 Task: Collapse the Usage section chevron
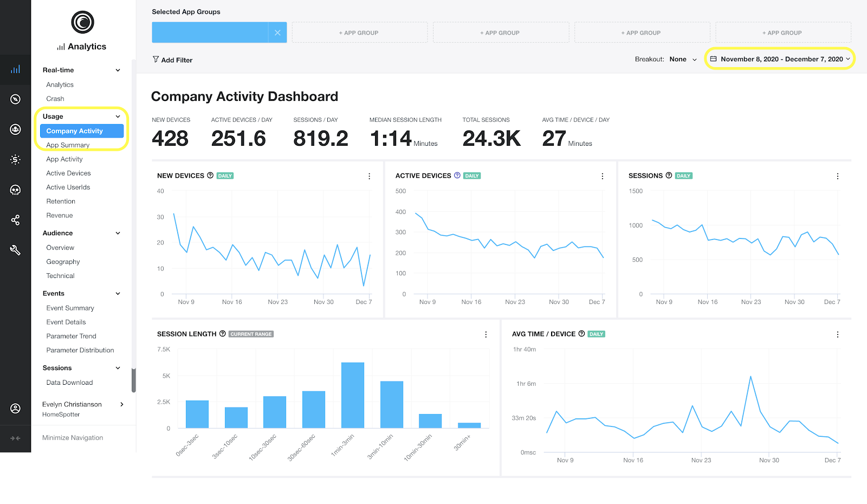[x=118, y=116]
